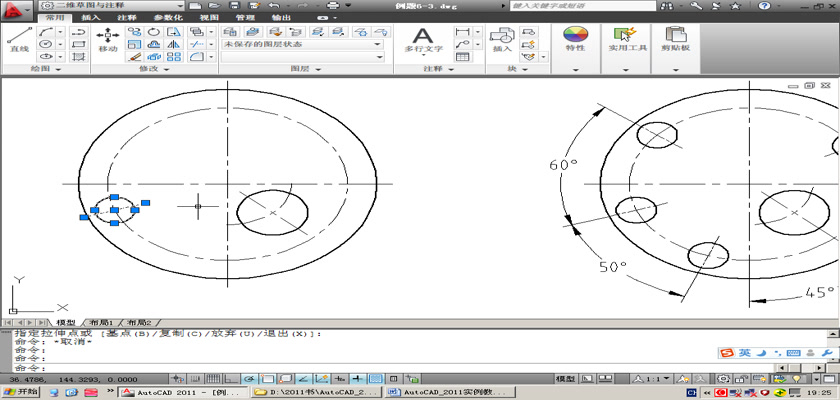
Task: Click the Move (移动) tool
Action: point(108,38)
